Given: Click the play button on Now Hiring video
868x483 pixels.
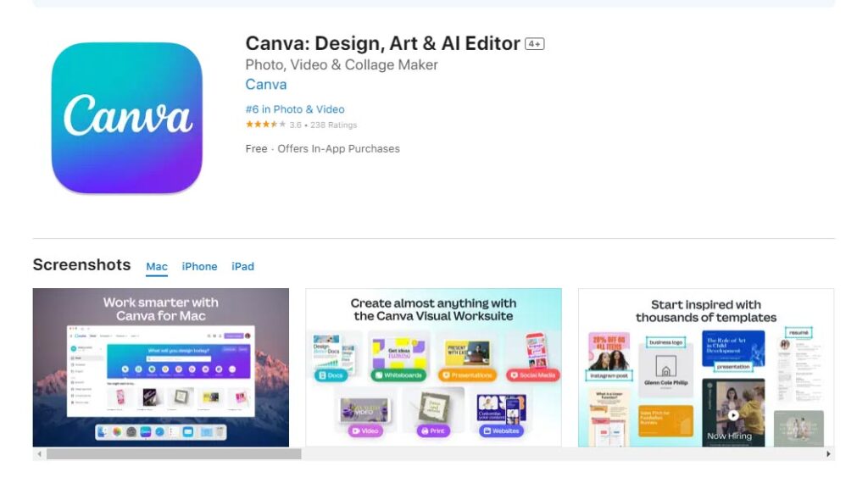Looking at the screenshot, I should click(x=733, y=415).
